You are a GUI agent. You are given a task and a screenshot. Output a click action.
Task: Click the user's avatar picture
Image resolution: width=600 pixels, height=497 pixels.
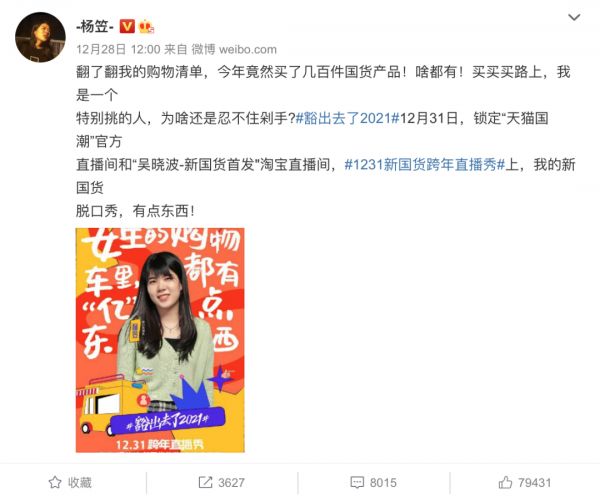pos(40,37)
